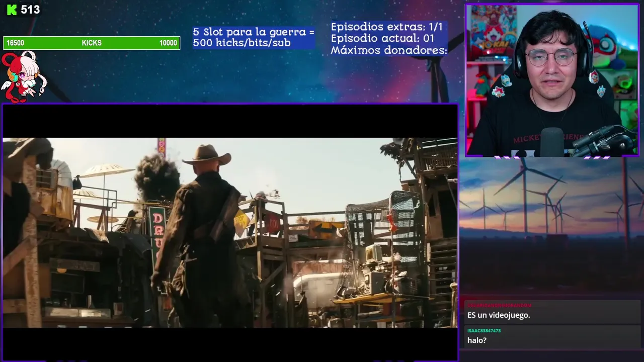
Task: Click chat message 'ES un videojuego.'
Action: coord(499,315)
